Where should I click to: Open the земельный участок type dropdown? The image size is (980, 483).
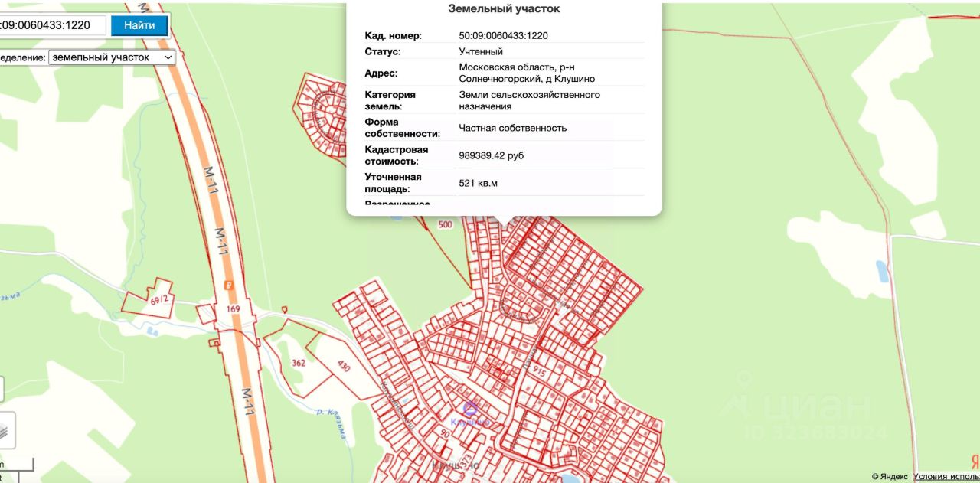(112, 57)
